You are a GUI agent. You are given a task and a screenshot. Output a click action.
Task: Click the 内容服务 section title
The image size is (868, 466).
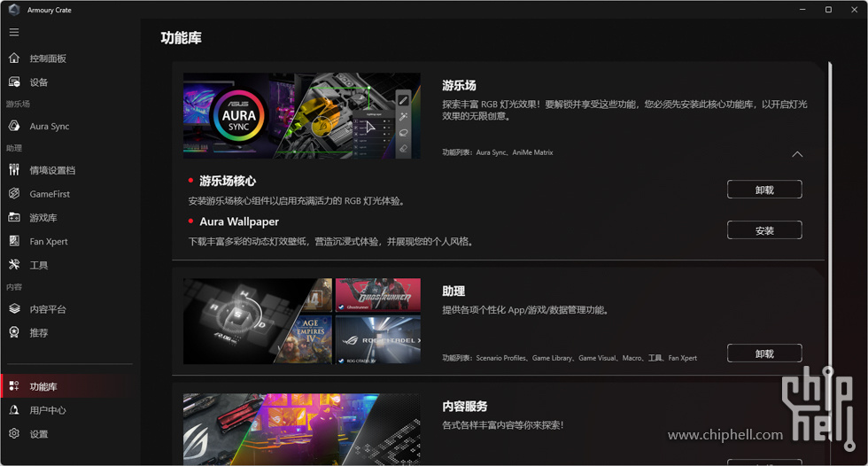coord(464,407)
